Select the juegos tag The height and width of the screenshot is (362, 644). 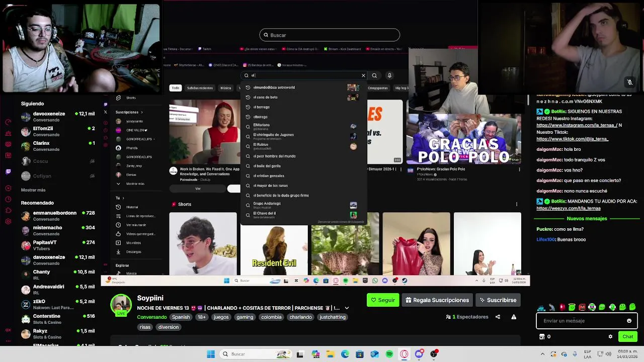[221, 317]
